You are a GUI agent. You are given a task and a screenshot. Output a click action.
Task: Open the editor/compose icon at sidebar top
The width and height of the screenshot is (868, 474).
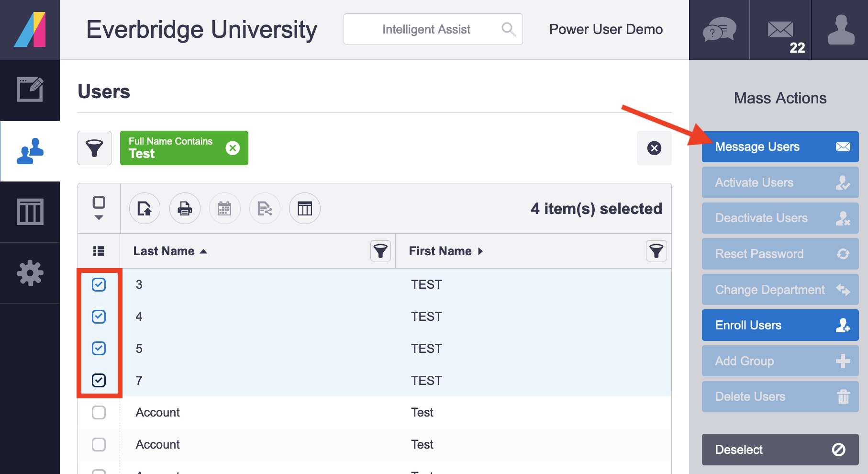tap(30, 90)
